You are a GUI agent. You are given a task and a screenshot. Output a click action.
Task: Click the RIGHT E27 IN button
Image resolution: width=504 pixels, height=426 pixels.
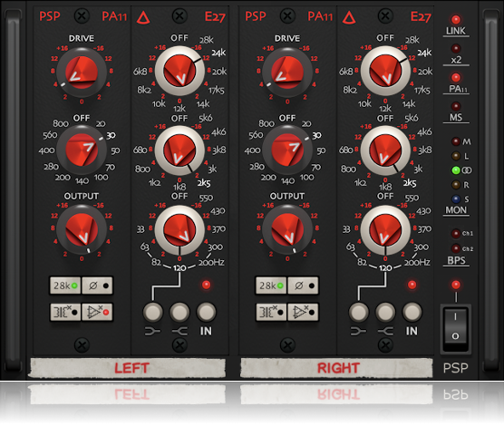[412, 312]
